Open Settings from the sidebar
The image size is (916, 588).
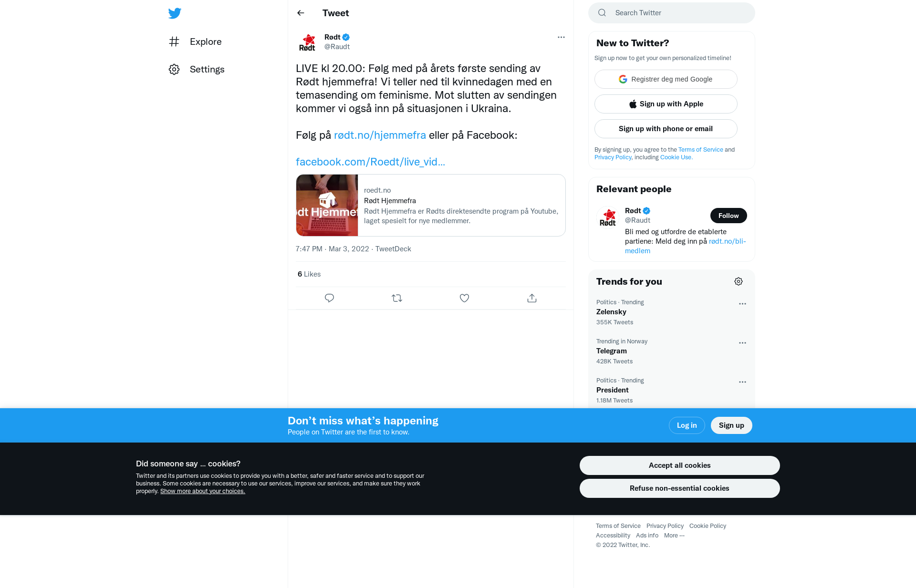pos(197,69)
